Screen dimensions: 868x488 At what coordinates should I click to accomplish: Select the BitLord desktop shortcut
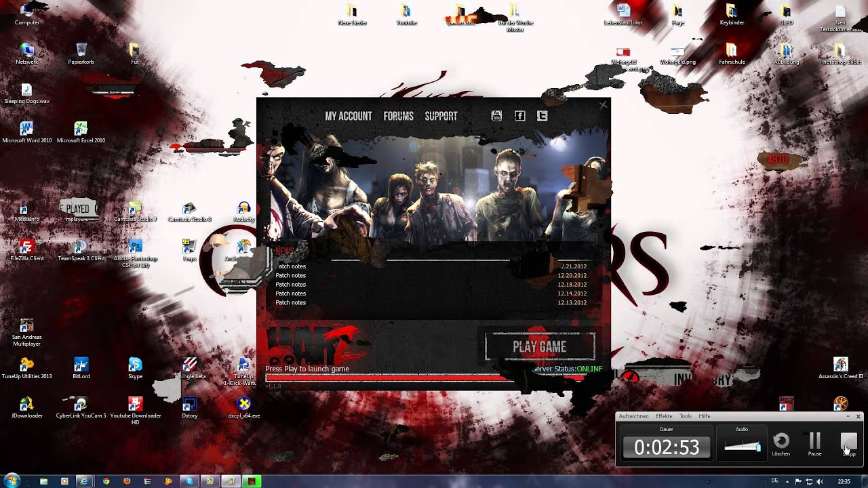[x=81, y=368]
